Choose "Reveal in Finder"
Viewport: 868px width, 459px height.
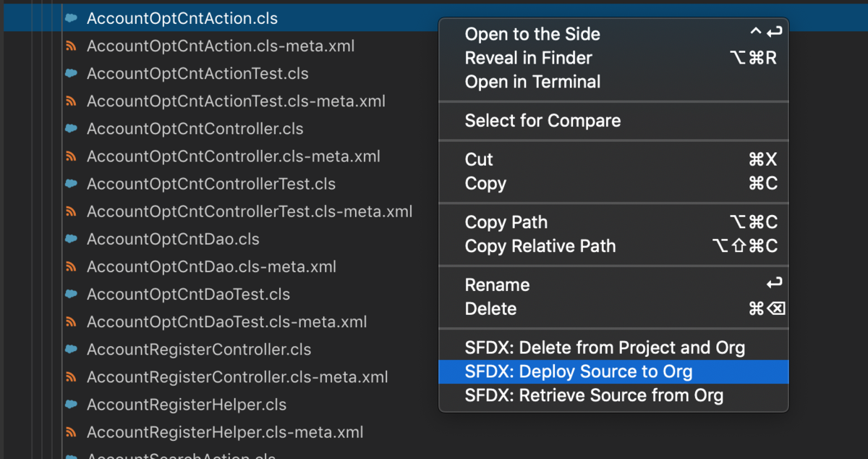coord(528,57)
